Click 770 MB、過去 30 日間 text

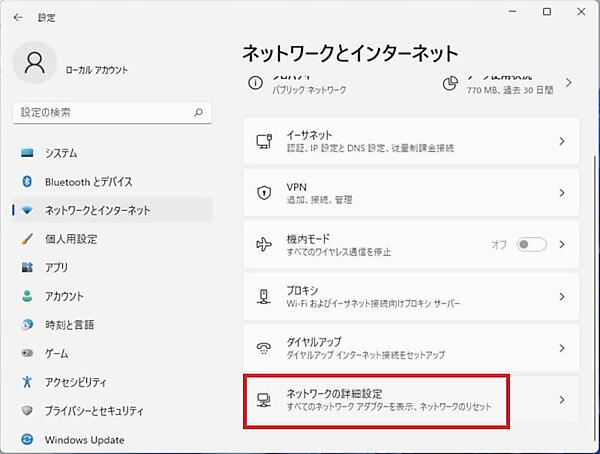(x=510, y=90)
